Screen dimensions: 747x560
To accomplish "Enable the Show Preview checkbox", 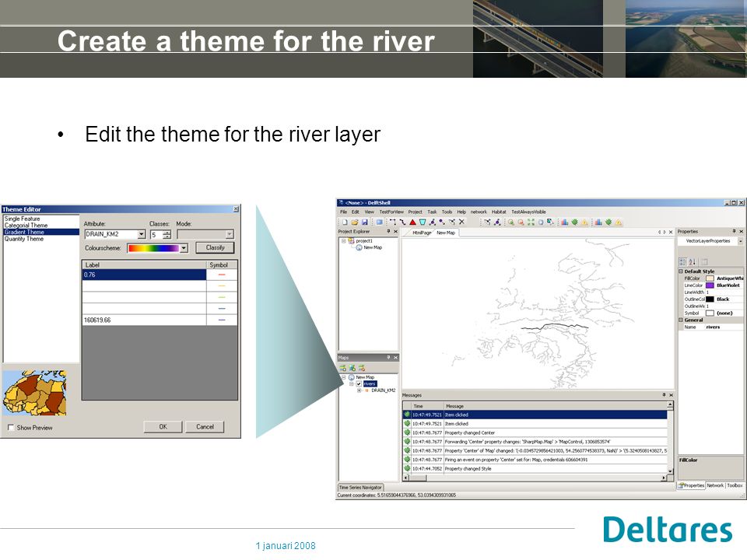I will pyautogui.click(x=11, y=428).
